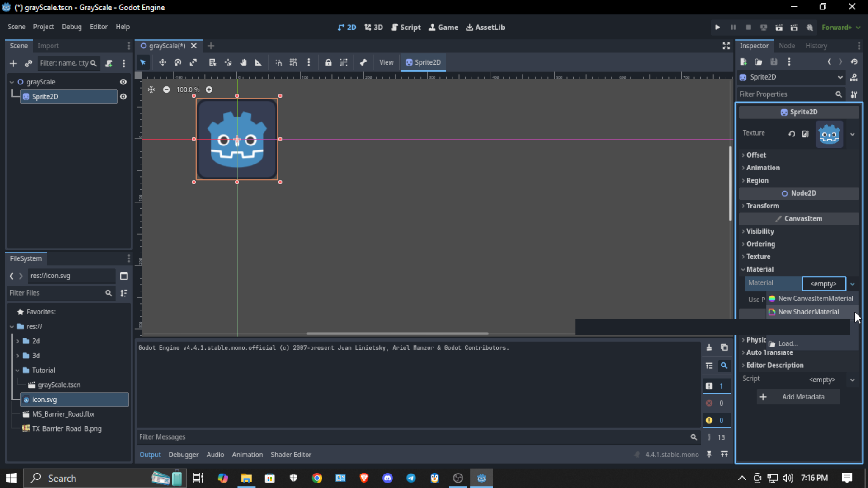Click the Clear Output icon
868x488 pixels.
pyautogui.click(x=709, y=347)
